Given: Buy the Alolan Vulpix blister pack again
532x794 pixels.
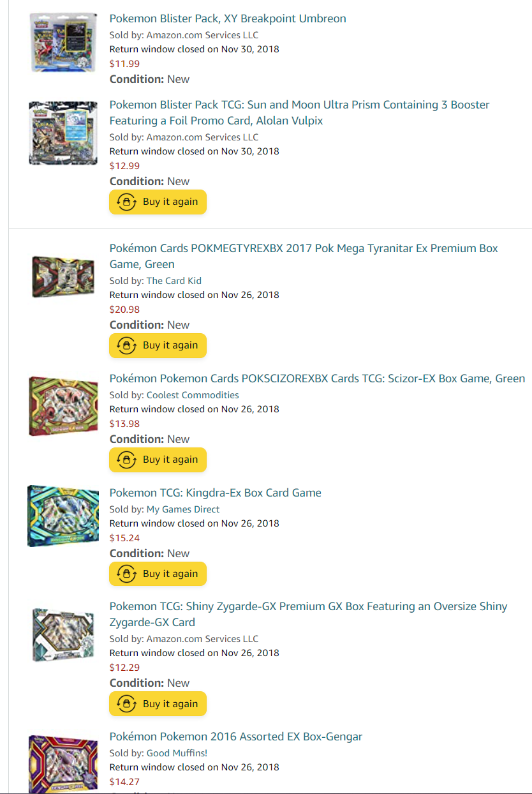Looking at the screenshot, I should coord(158,202).
